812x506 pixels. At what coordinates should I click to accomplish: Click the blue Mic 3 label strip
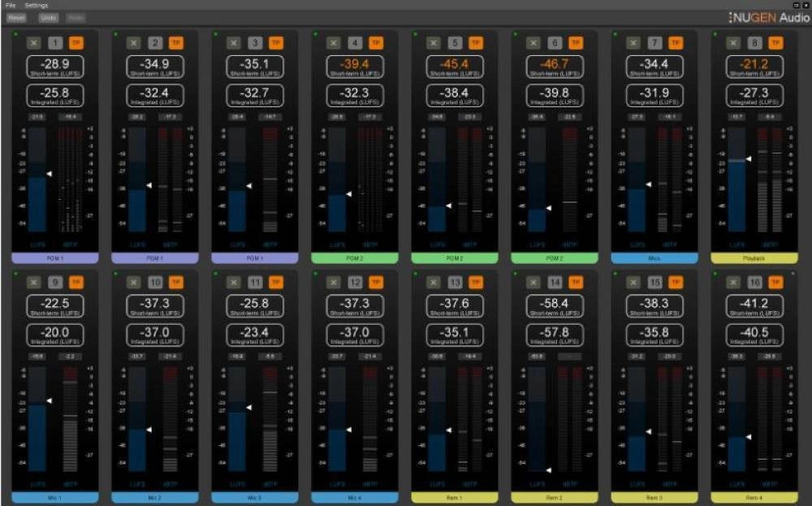pyautogui.click(x=255, y=498)
